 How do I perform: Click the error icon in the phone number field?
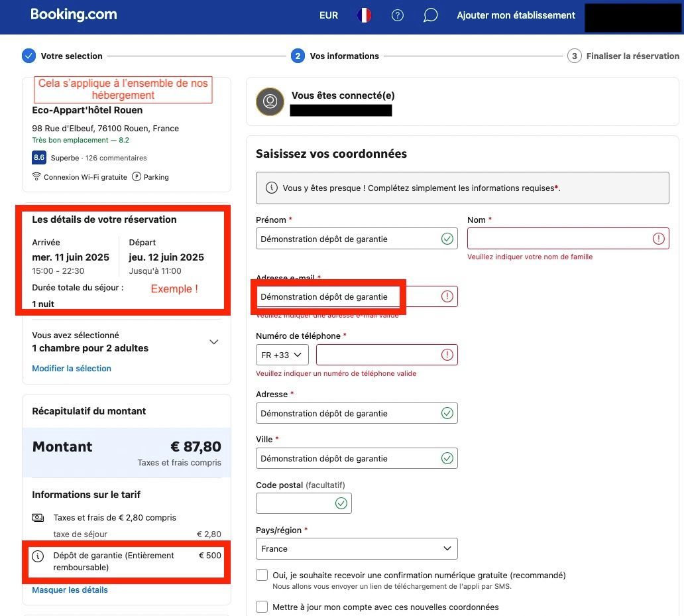(x=447, y=355)
